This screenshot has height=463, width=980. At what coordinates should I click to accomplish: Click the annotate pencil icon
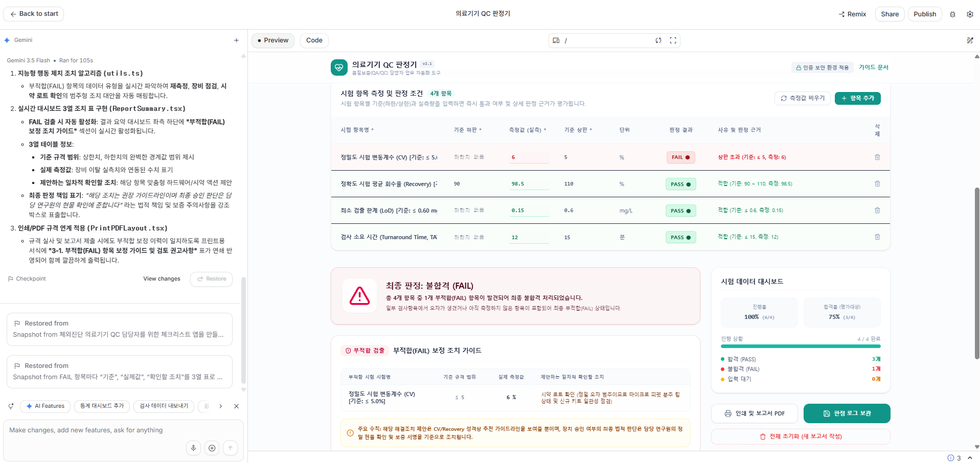[970, 40]
